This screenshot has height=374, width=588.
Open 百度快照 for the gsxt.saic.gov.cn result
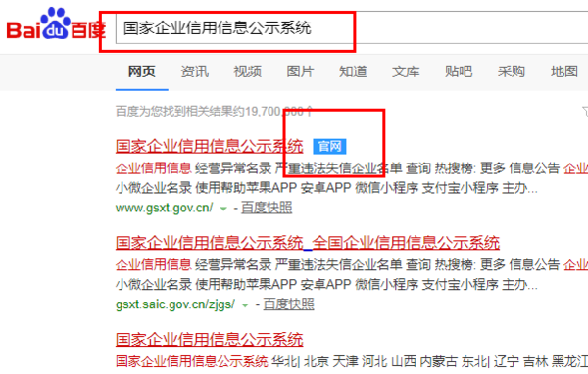288,304
